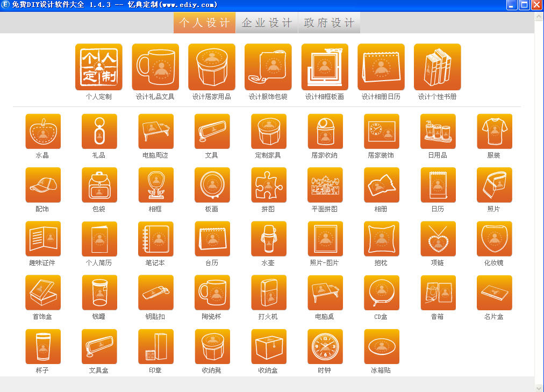544x392 pixels.
Task: Click the scrollbar up arrow
Action: [x=539, y=17]
